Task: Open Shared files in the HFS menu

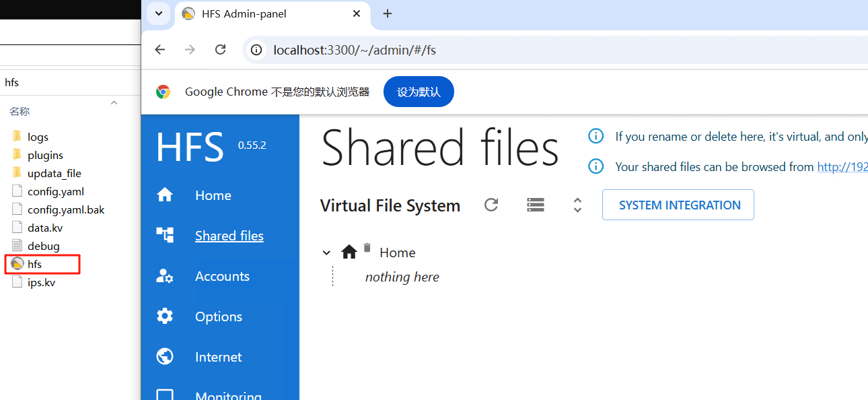Action: click(x=229, y=236)
